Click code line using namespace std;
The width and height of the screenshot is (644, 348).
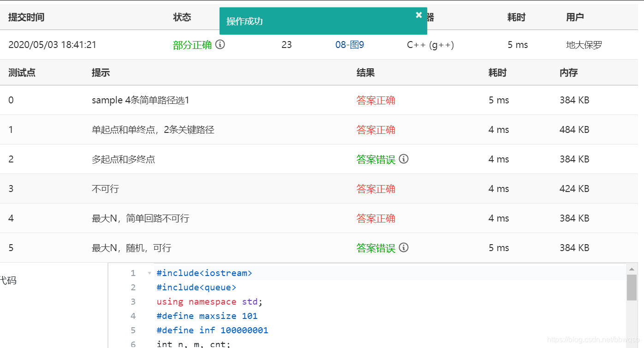209,302
